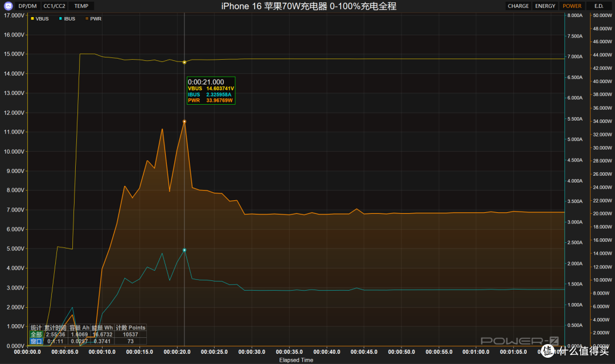Toggle the VBUS legend series
The width and height of the screenshot is (615, 364).
(x=40, y=19)
